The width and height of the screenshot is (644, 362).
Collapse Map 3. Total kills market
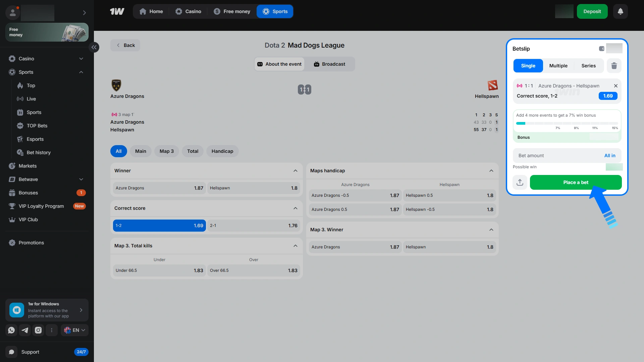(x=296, y=246)
